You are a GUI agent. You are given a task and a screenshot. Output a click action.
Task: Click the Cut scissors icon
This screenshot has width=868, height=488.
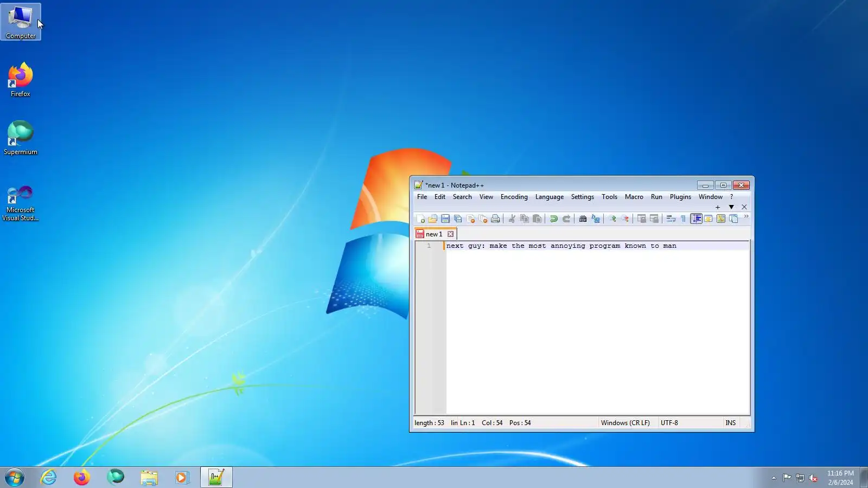(512, 219)
